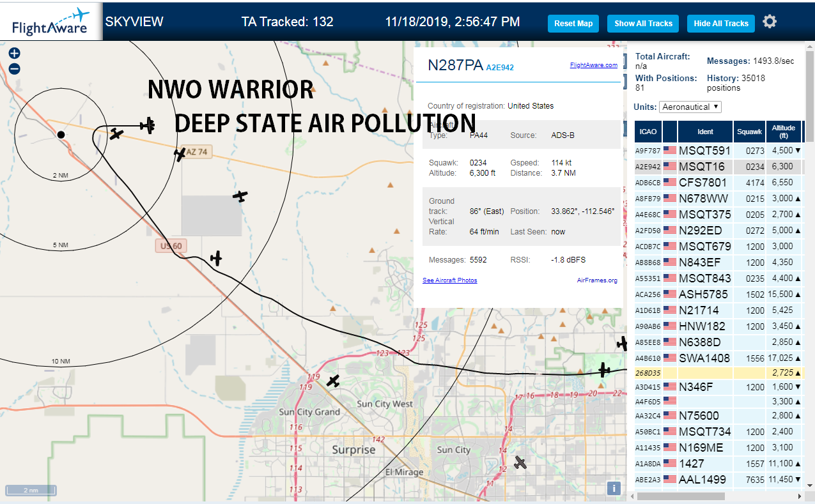This screenshot has height=504, width=815.
Task: Select the row with ident 1427
Action: (x=718, y=464)
